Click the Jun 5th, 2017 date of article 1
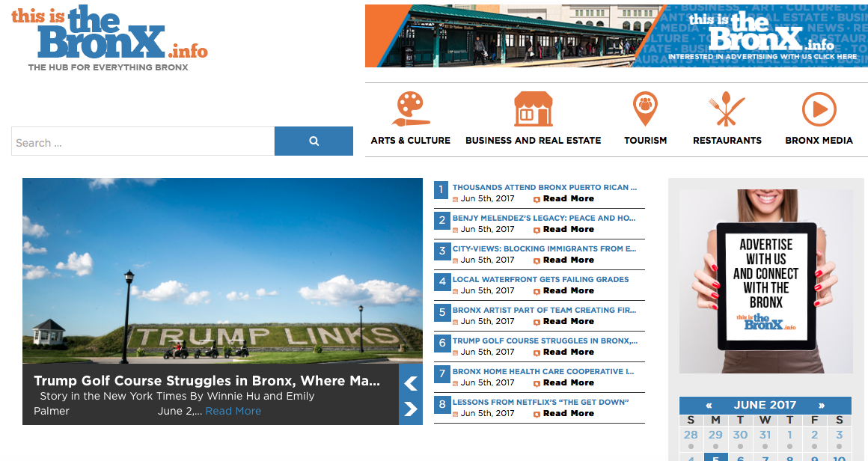This screenshot has height=461, width=868. (x=487, y=198)
